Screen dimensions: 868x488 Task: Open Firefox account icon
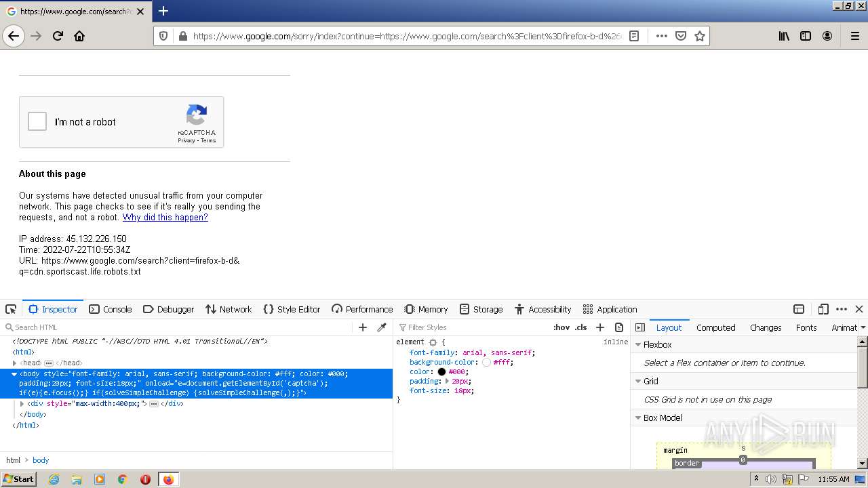pyautogui.click(x=827, y=36)
